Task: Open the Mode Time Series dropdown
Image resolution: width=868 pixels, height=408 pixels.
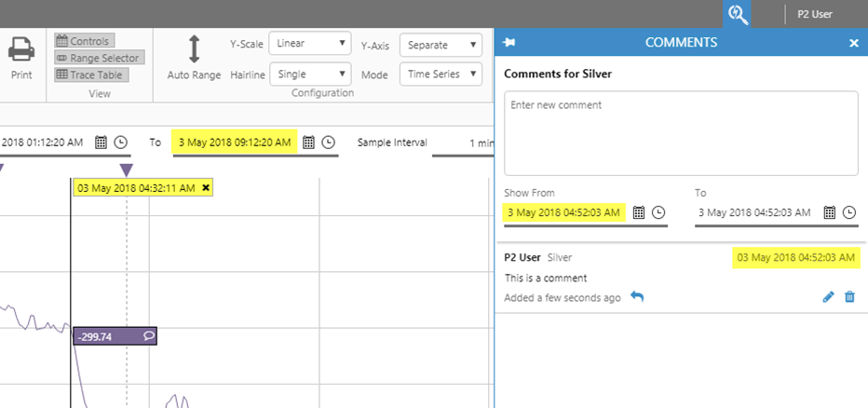Action: tap(441, 74)
